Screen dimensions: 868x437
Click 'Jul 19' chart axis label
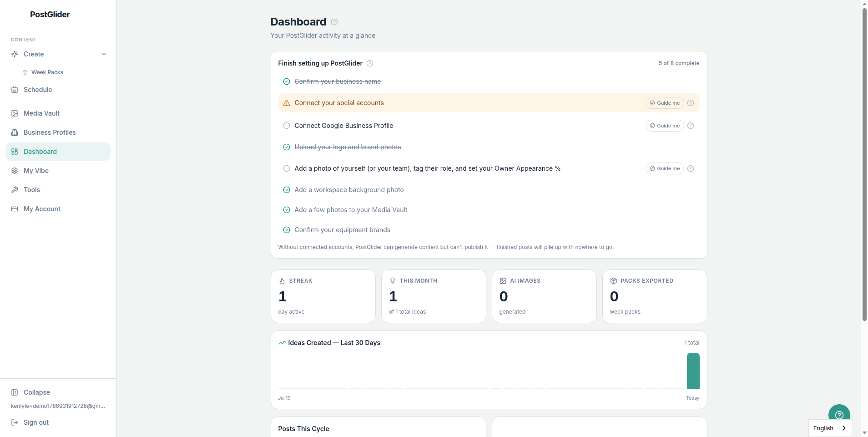pos(284,398)
